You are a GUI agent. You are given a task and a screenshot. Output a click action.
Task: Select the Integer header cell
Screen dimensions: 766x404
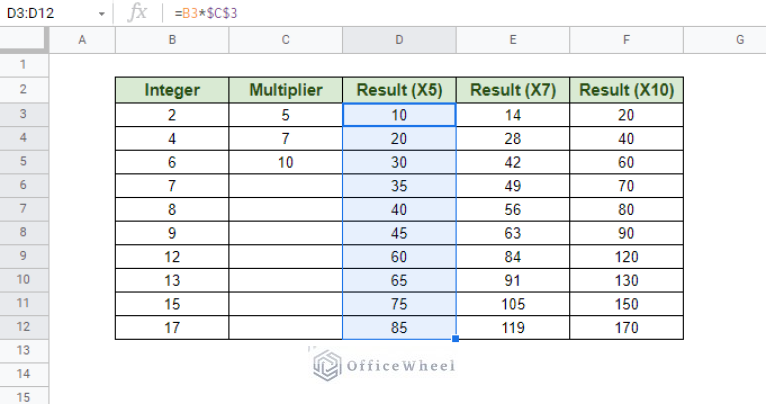pyautogui.click(x=172, y=90)
